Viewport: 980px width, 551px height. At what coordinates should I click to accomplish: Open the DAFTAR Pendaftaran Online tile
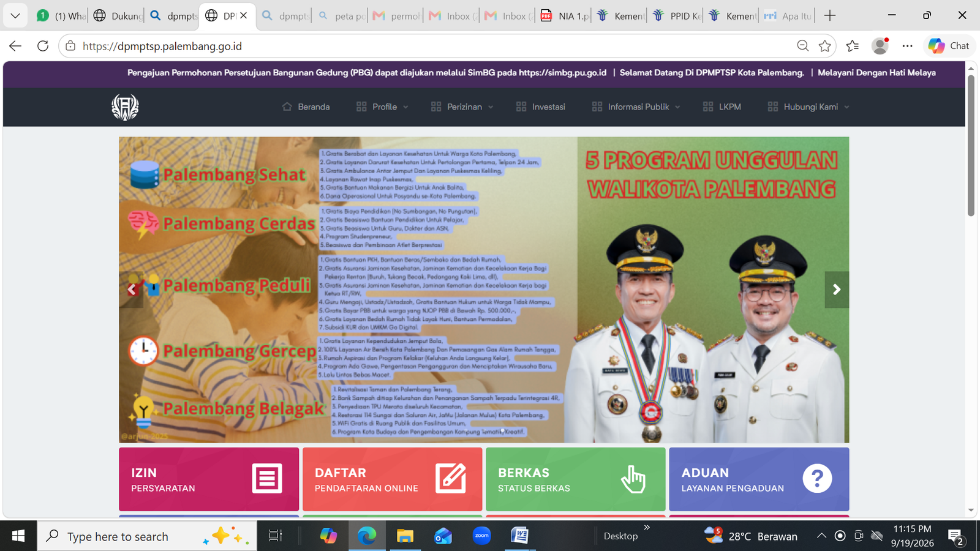[x=392, y=479]
